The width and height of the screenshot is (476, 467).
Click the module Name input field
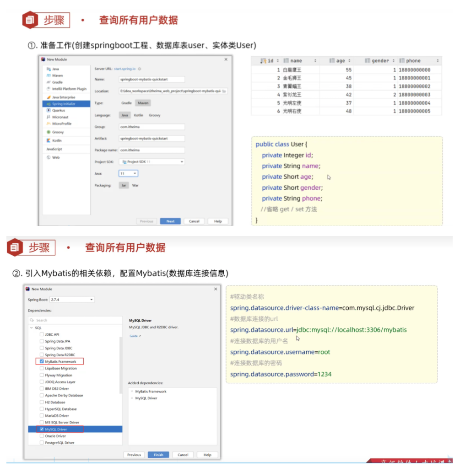(x=151, y=80)
